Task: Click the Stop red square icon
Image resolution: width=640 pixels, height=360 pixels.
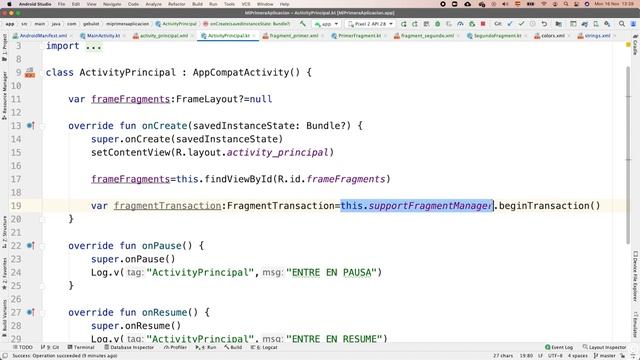Action: pyautogui.click(x=483, y=24)
